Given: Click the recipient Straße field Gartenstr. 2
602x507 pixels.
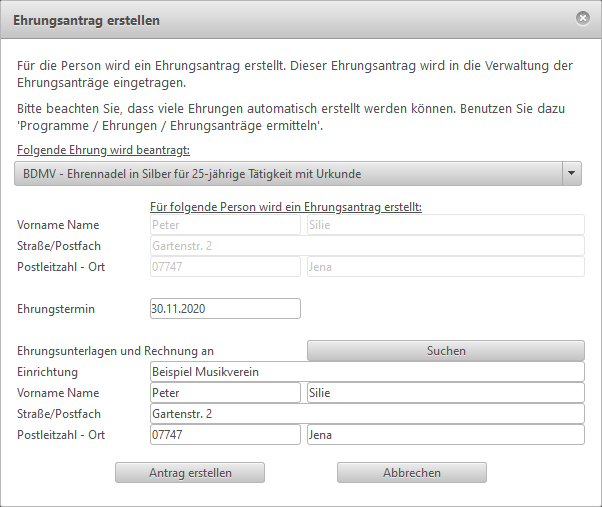Looking at the screenshot, I should [x=367, y=414].
